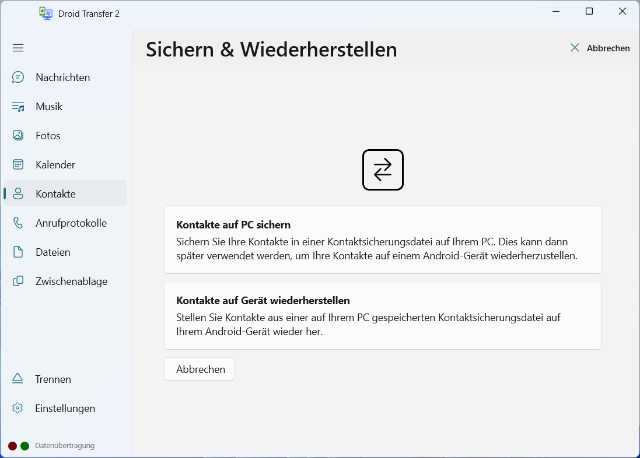Maximize the Droid Transfer window
640x458 pixels.
click(x=589, y=11)
